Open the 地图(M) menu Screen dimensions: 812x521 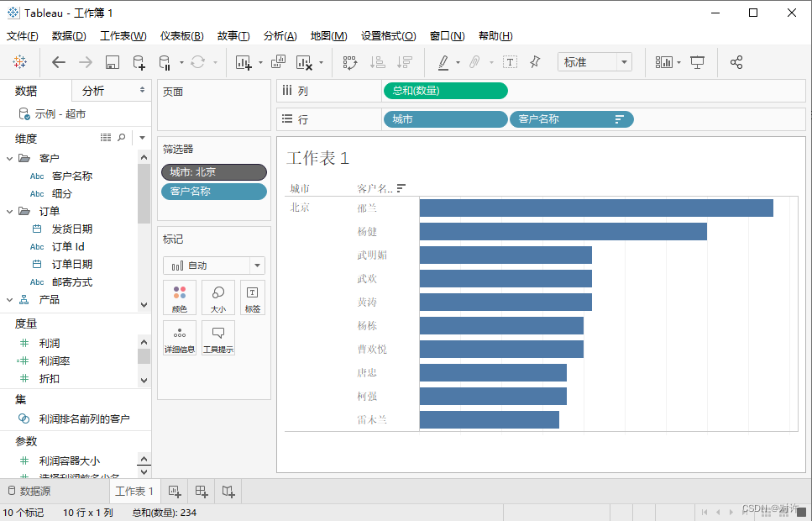[x=329, y=36]
